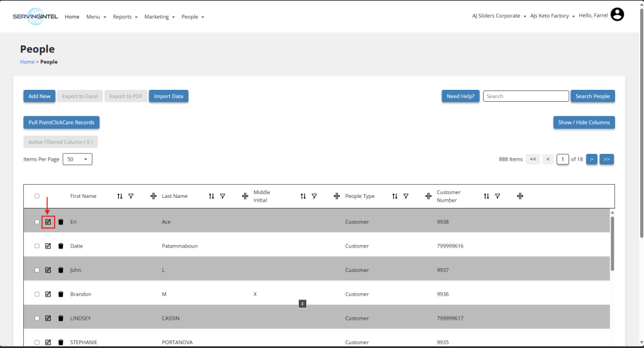
Task: Open the Marketing menu
Action: coord(159,17)
